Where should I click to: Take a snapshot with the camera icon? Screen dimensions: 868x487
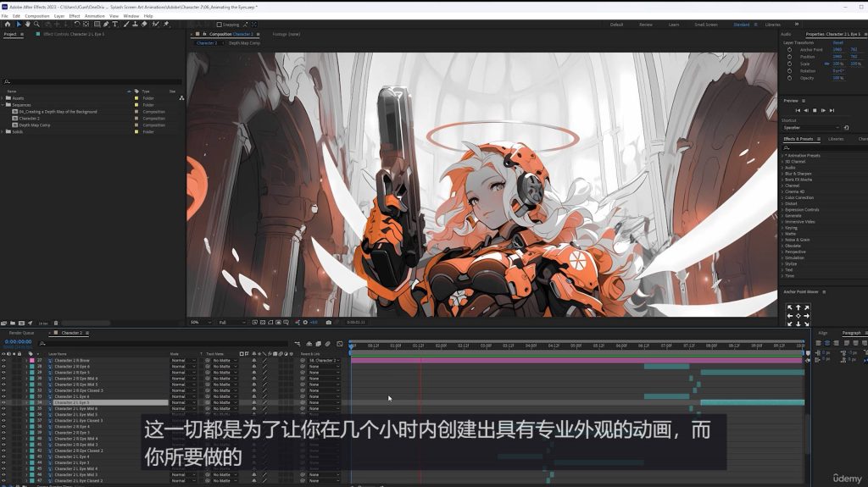pos(328,322)
